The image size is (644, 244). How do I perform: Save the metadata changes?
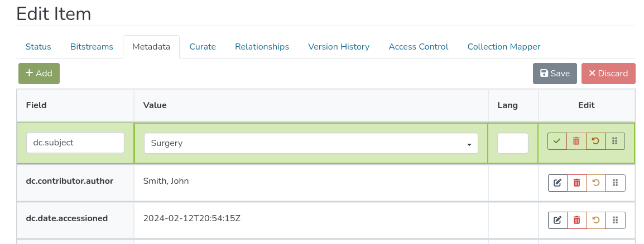point(555,74)
